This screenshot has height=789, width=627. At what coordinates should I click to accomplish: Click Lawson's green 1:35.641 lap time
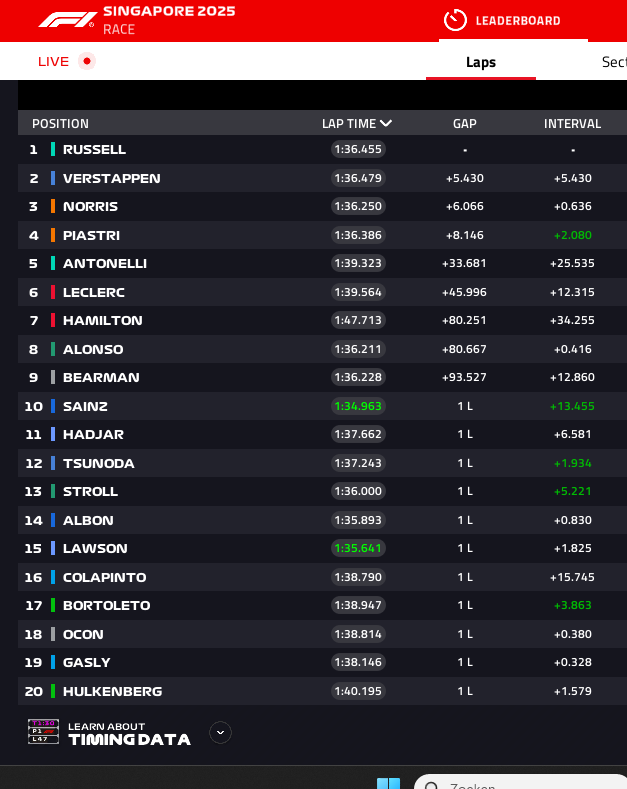tap(358, 548)
